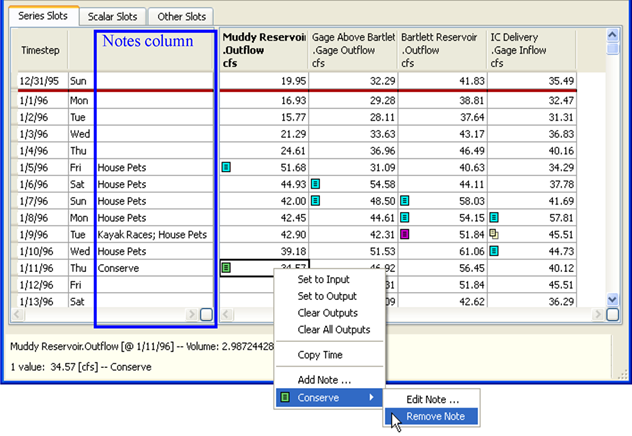632x436 pixels.
Task: Click the note icon beside Bartlett Outflow 58.03
Action: tap(405, 201)
